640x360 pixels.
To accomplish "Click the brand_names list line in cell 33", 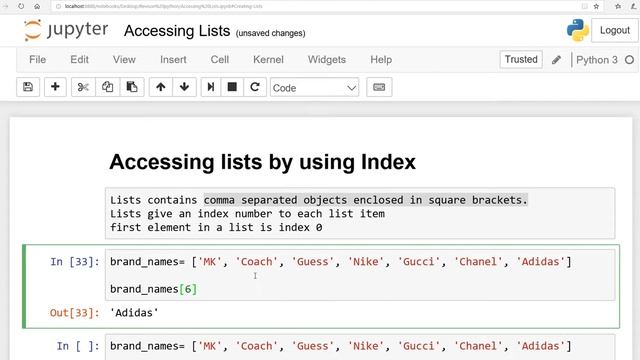I will (x=341, y=262).
